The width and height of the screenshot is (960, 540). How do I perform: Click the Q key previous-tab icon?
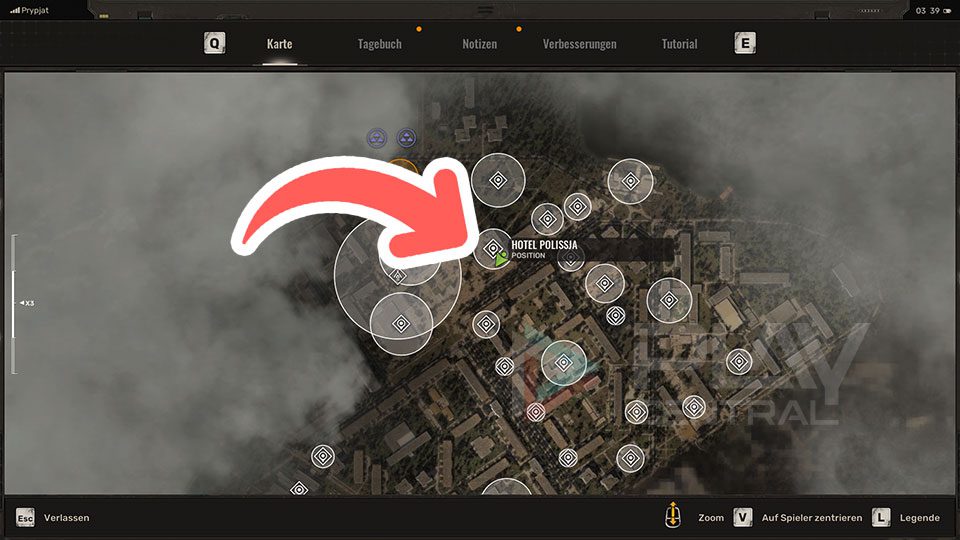[214, 43]
